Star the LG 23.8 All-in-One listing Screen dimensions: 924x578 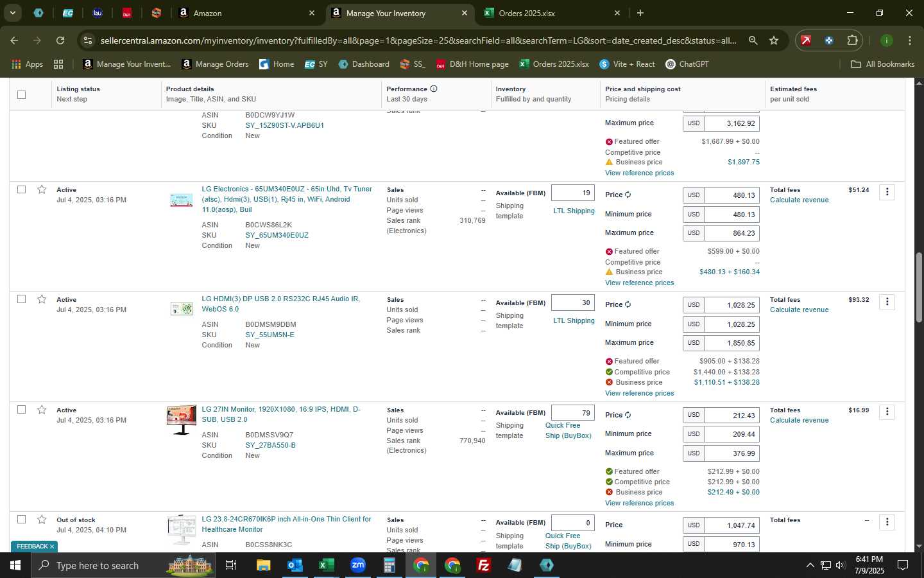click(42, 520)
